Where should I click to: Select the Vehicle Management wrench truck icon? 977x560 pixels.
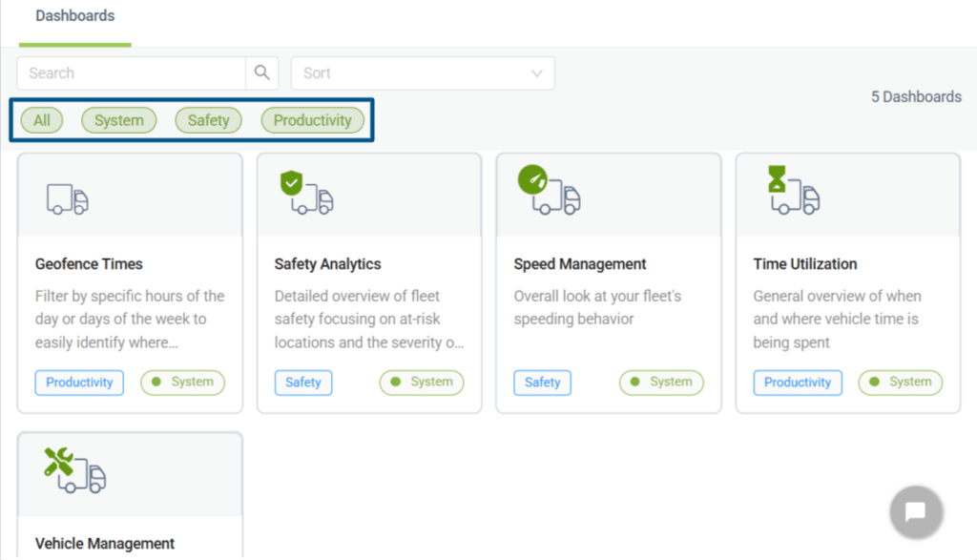74,473
